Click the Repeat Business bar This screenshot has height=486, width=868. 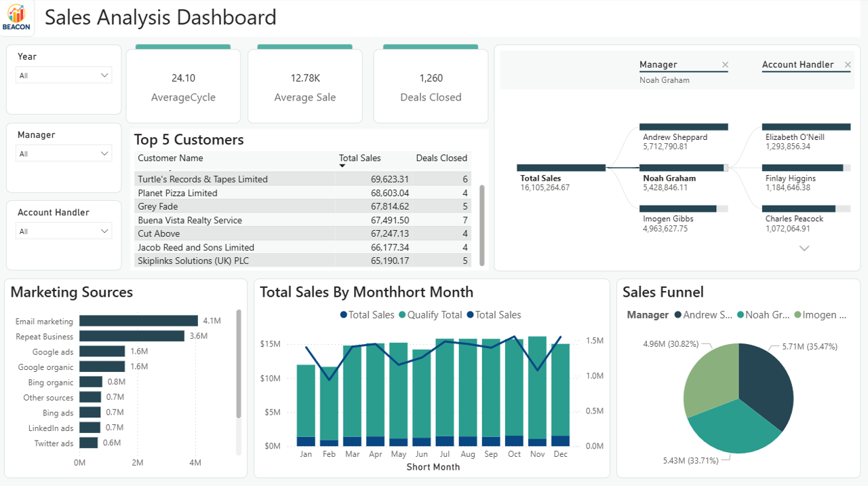pyautogui.click(x=132, y=336)
